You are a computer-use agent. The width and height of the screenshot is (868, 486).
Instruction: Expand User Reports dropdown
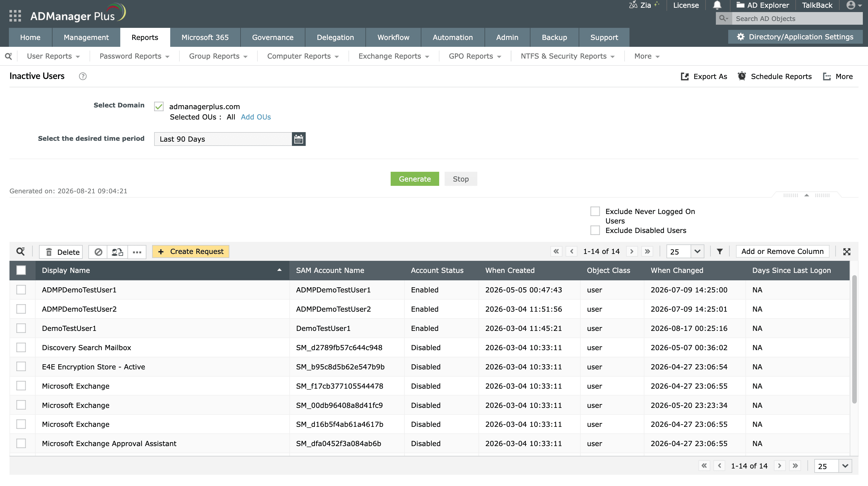(x=53, y=56)
